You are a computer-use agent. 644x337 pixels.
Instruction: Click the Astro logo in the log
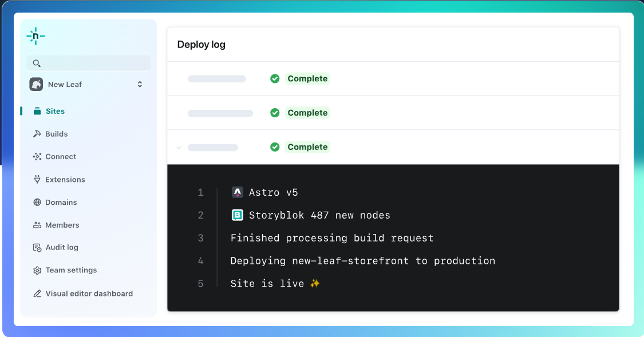pos(237,192)
